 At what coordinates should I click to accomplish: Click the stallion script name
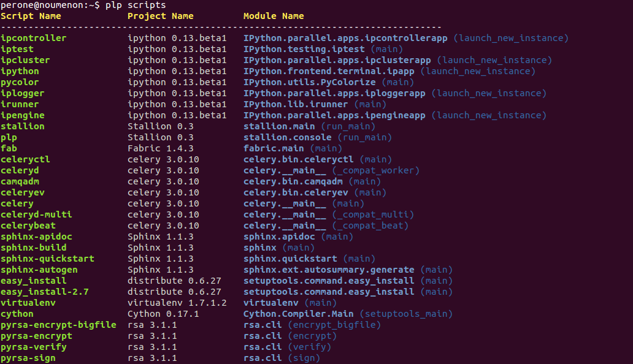pyautogui.click(x=23, y=126)
